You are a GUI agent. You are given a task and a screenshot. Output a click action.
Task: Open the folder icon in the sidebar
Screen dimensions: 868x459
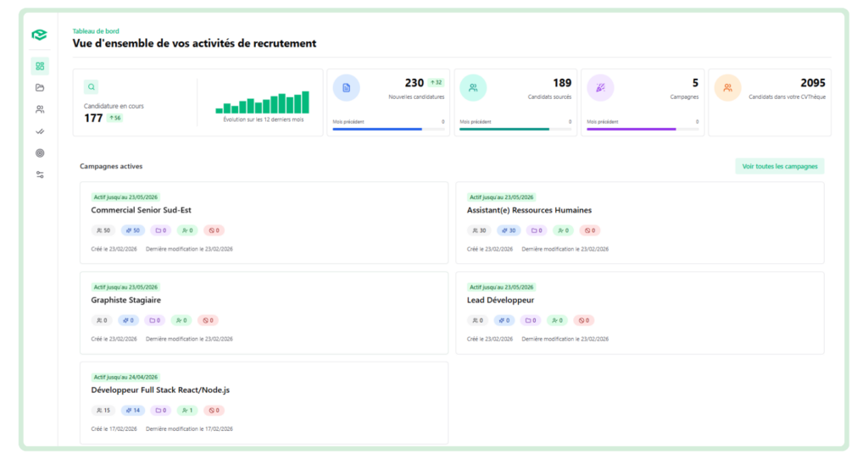point(40,87)
